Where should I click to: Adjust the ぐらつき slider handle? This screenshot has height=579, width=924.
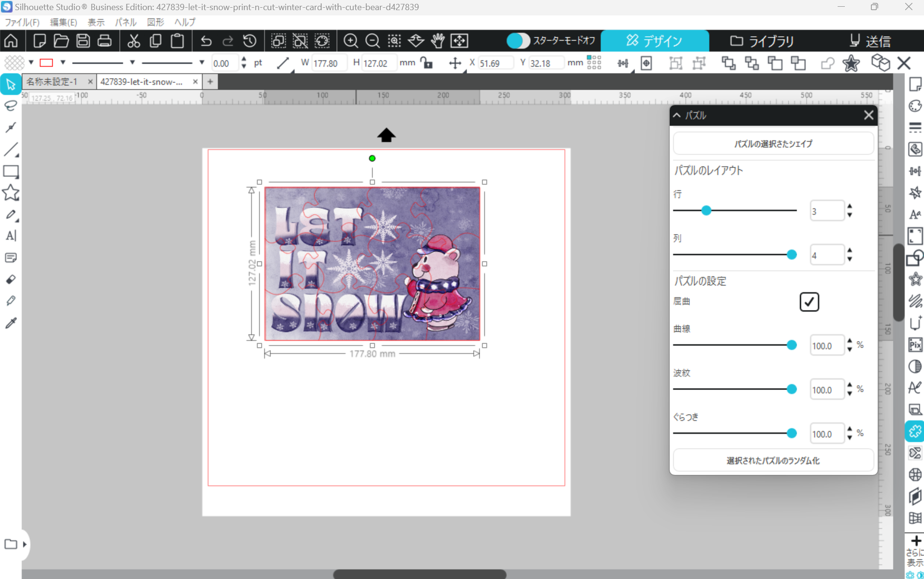[x=791, y=433]
